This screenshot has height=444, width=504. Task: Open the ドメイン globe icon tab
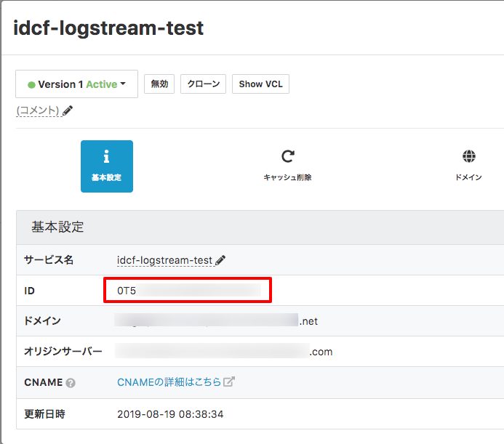pyautogui.click(x=468, y=157)
